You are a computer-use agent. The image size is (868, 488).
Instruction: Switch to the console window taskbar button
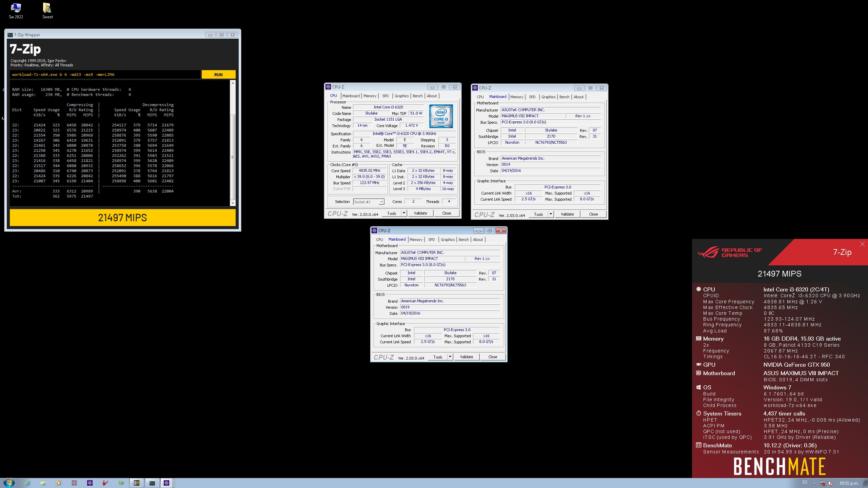tap(152, 483)
